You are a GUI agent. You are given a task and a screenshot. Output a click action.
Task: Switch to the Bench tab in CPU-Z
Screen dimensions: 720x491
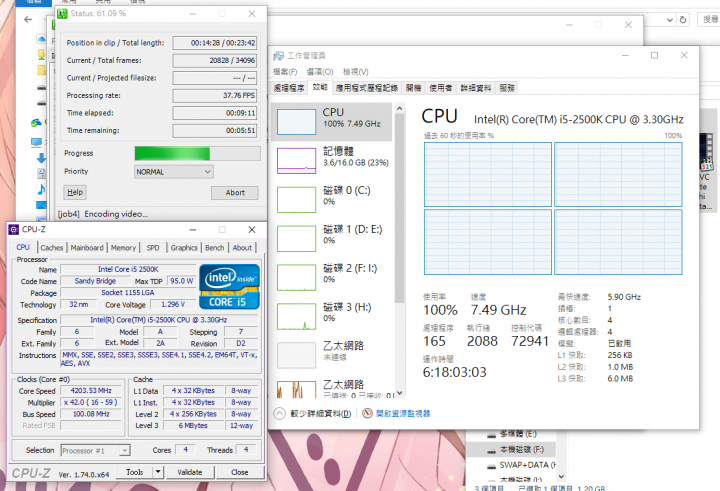[214, 248]
